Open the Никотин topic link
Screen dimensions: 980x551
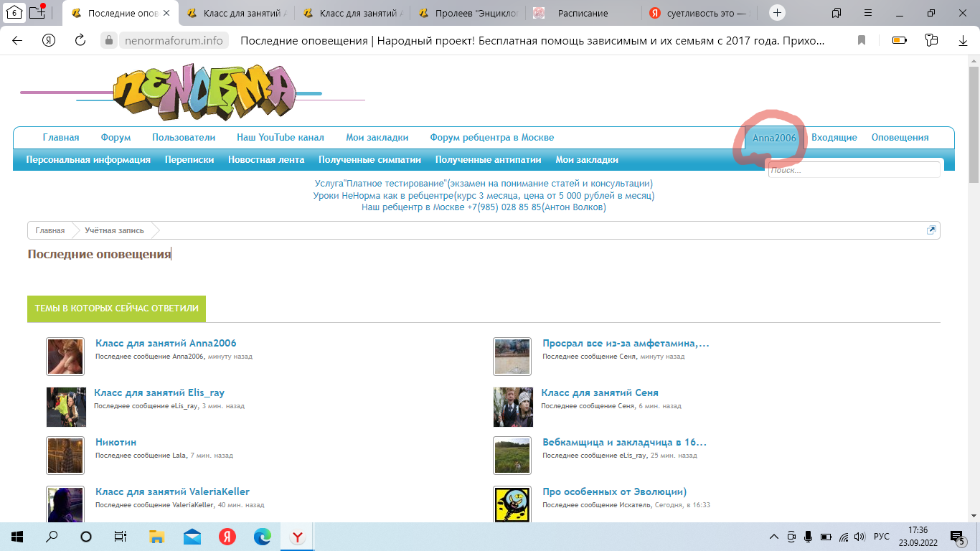(x=116, y=443)
